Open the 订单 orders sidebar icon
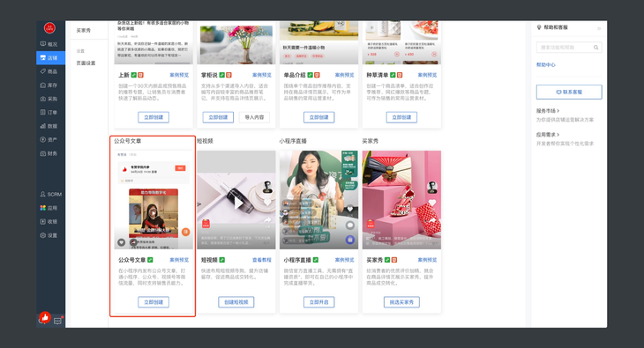Viewport: 644px width, 348px height. point(42,112)
